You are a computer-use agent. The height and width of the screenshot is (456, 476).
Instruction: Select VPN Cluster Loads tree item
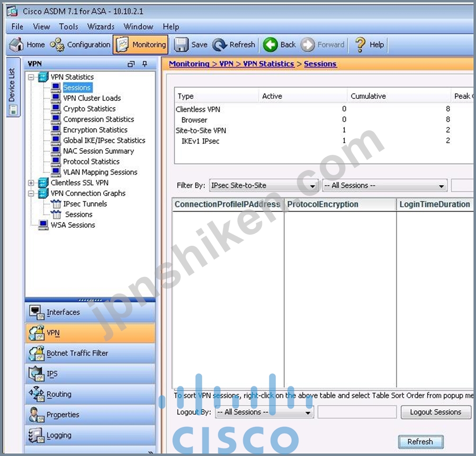[92, 98]
